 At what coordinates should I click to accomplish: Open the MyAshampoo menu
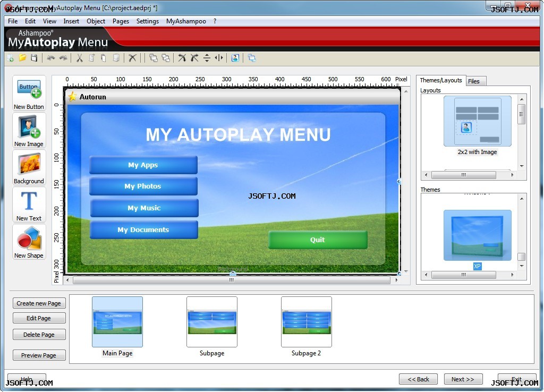pos(186,21)
